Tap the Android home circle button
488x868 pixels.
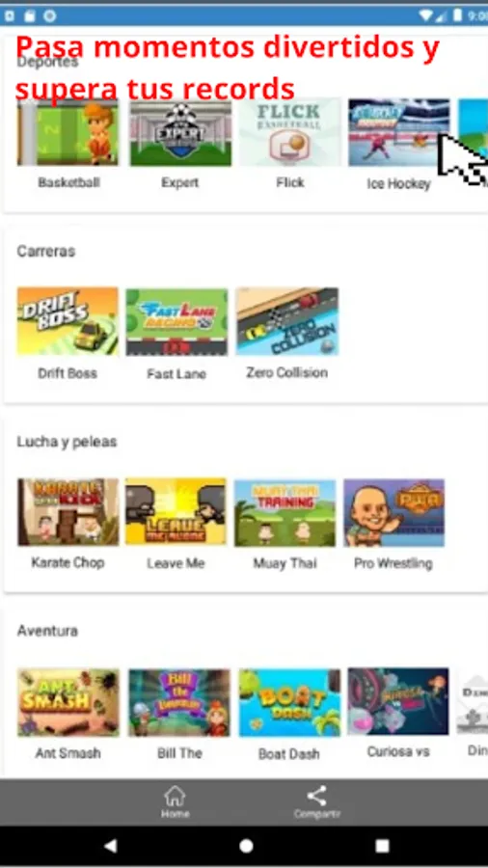[x=246, y=846]
